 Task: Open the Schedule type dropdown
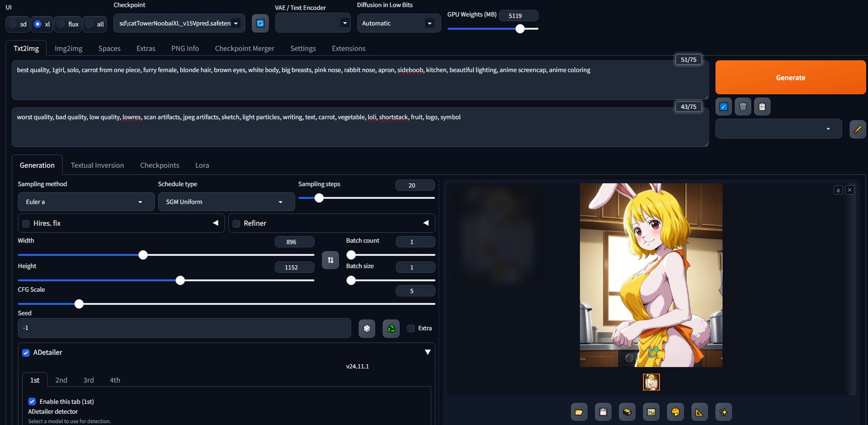tap(226, 202)
